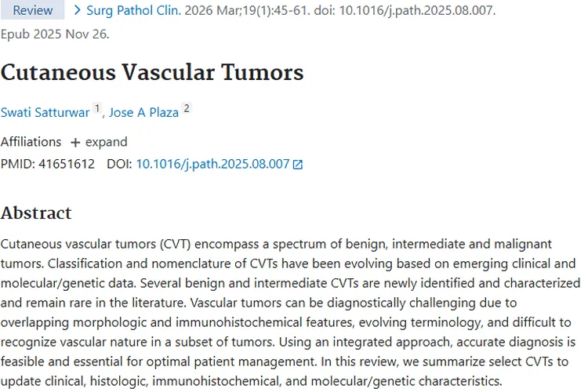Click the external link icon after the DOI
588x392 pixels.
[x=298, y=165]
